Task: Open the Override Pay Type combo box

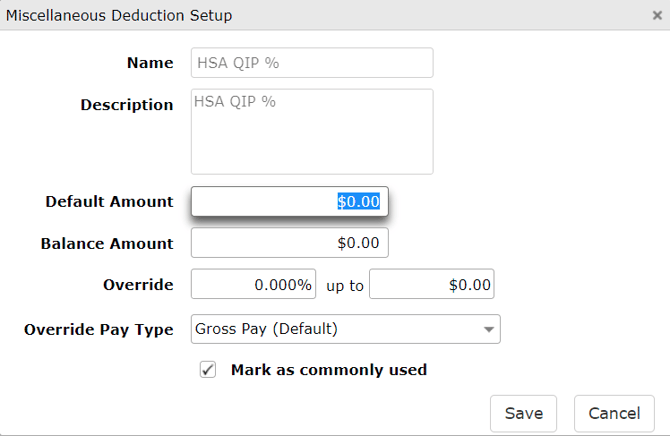Action: point(335,329)
